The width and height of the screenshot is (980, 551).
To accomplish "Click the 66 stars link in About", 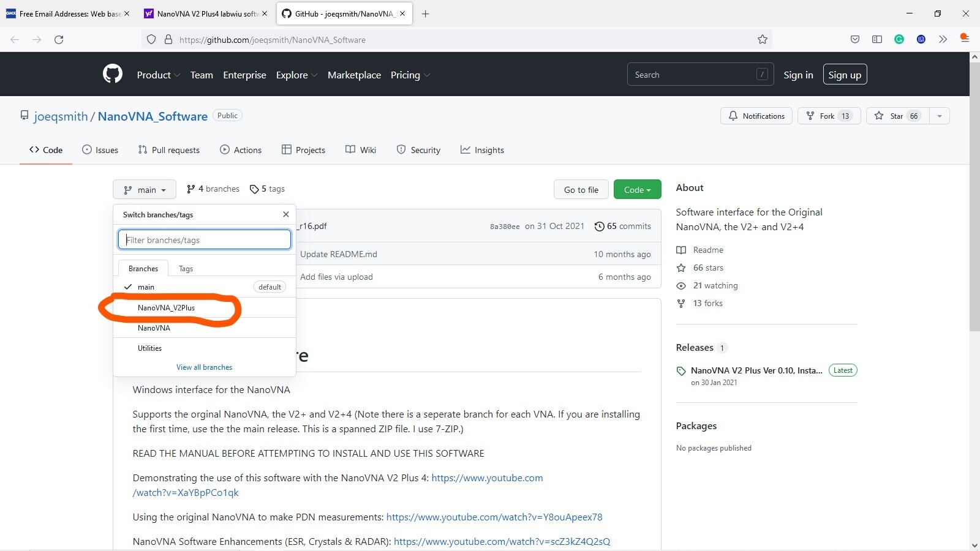I will coord(700,268).
